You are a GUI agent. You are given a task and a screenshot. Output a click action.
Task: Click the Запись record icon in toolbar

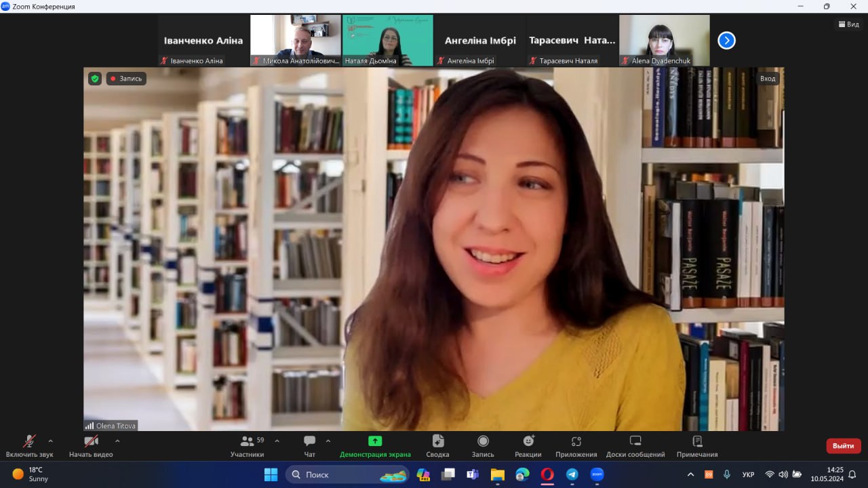pos(483,446)
